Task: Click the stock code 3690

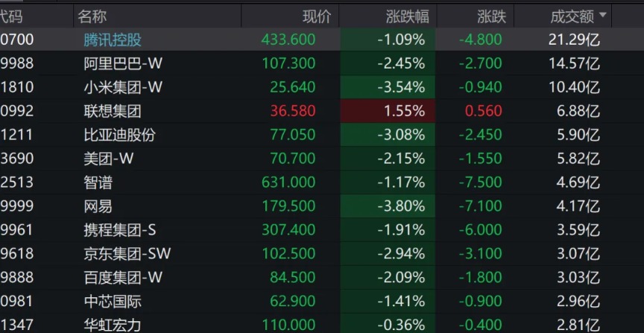Action: point(17,159)
